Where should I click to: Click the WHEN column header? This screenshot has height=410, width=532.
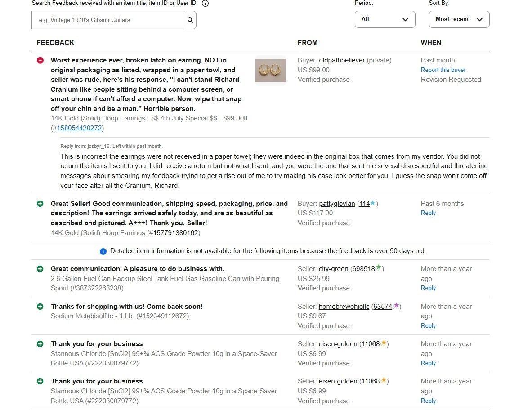431,43
